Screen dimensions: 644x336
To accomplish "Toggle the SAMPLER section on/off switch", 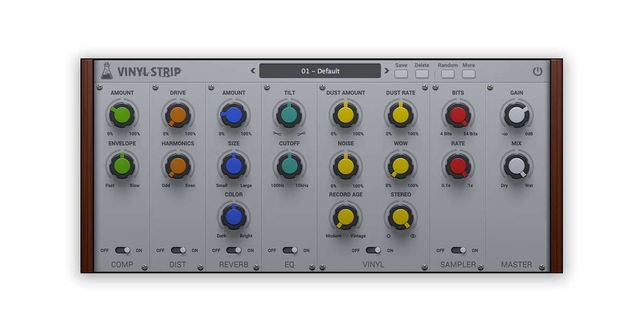I will pos(458,250).
